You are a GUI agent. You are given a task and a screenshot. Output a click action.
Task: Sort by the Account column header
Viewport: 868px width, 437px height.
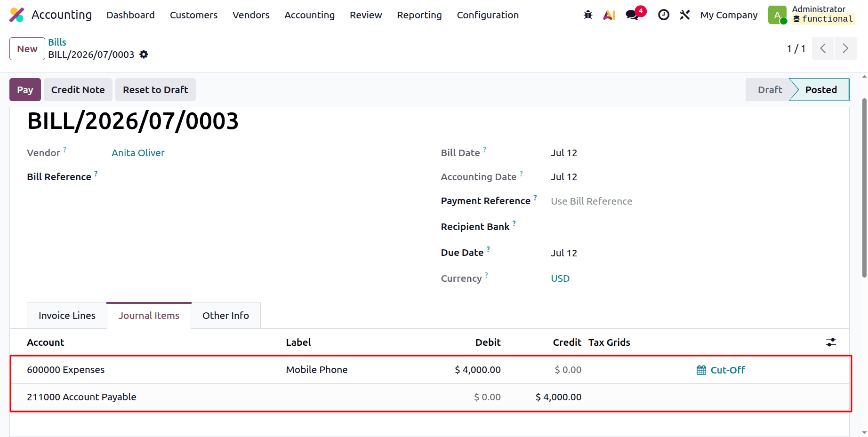click(45, 342)
